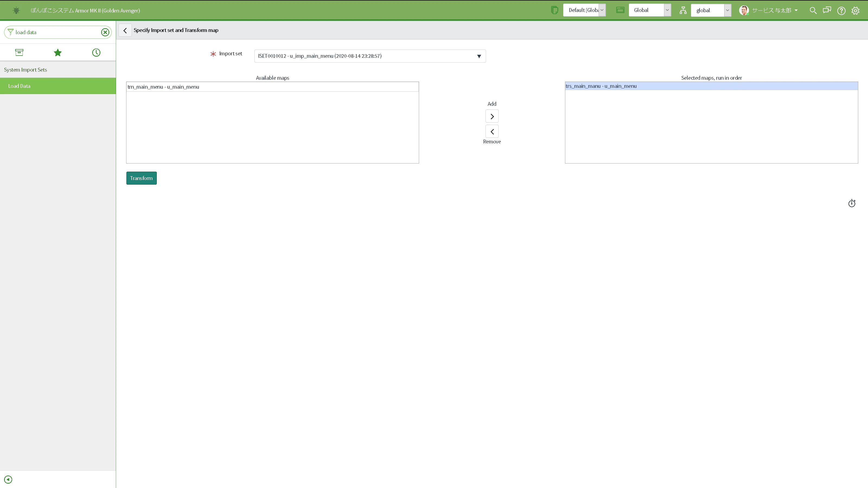Image resolution: width=868 pixels, height=488 pixels.
Task: Open the サービス 与太郎 user menu
Action: [769, 11]
